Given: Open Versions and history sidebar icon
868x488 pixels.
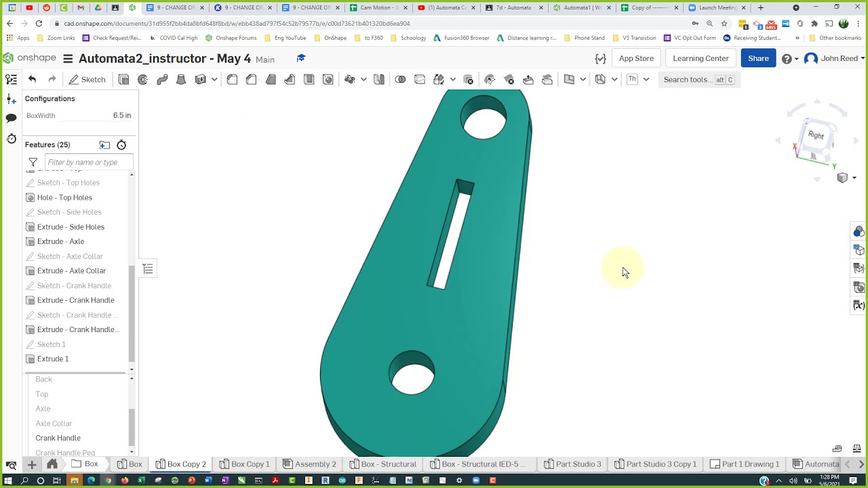Looking at the screenshot, I should pyautogui.click(x=11, y=138).
